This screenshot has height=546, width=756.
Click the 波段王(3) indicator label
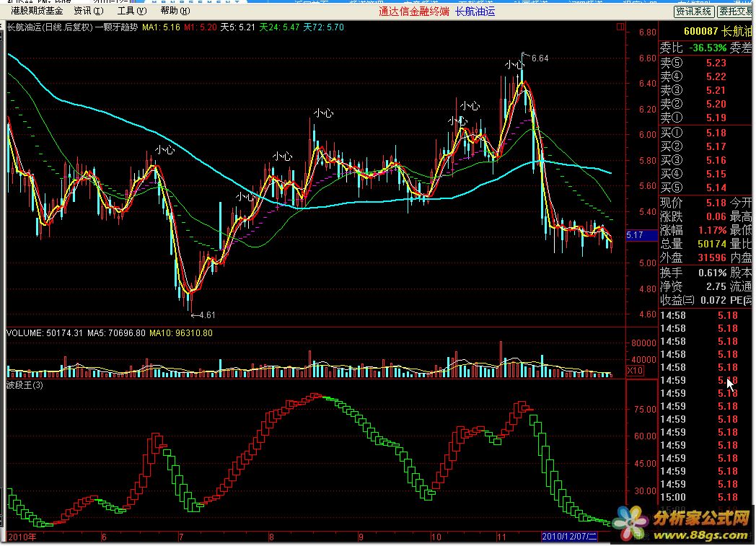click(25, 385)
